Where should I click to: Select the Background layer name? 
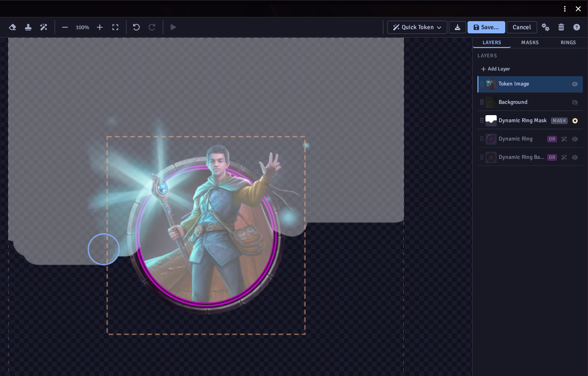[513, 102]
